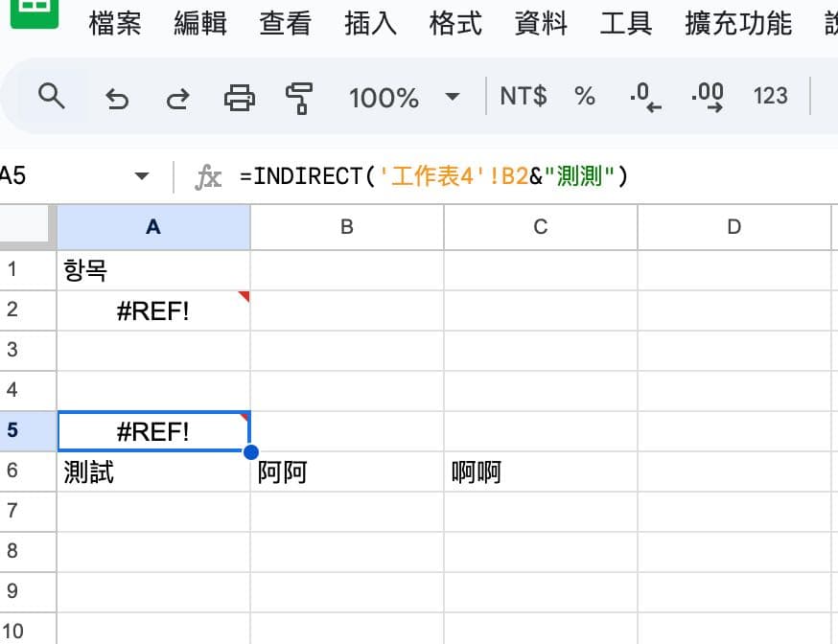Open the search menus magnifier icon
This screenshot has height=644, width=838.
(52, 97)
